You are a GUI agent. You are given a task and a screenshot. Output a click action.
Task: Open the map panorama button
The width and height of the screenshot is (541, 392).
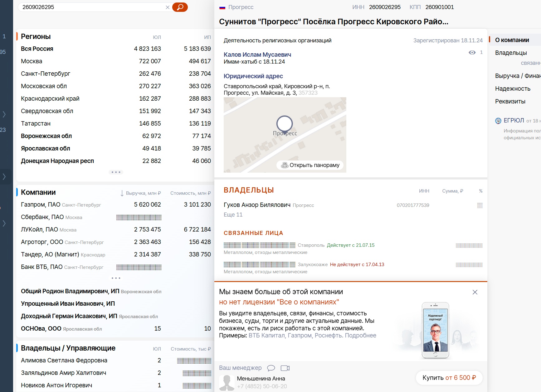[x=310, y=165]
